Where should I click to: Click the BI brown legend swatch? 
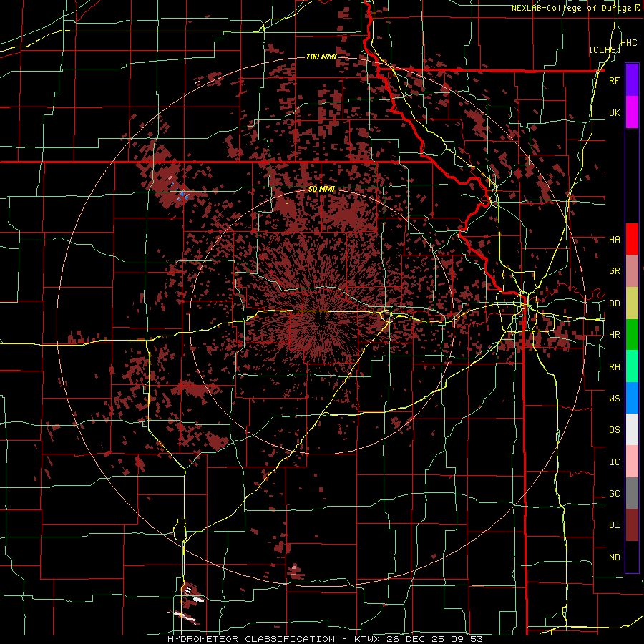[x=632, y=525]
